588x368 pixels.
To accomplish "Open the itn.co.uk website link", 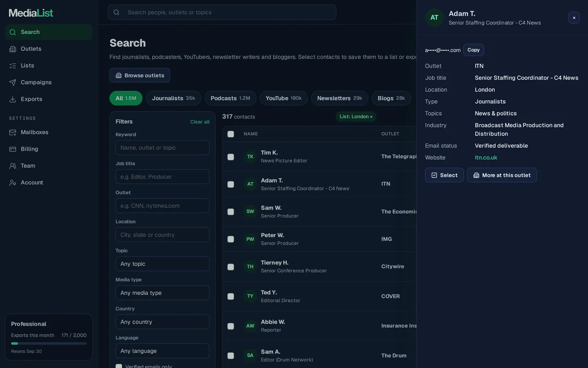I will pos(486,157).
